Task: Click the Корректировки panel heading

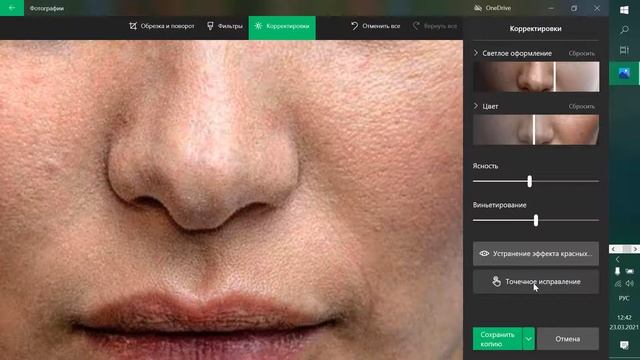Action: click(536, 29)
